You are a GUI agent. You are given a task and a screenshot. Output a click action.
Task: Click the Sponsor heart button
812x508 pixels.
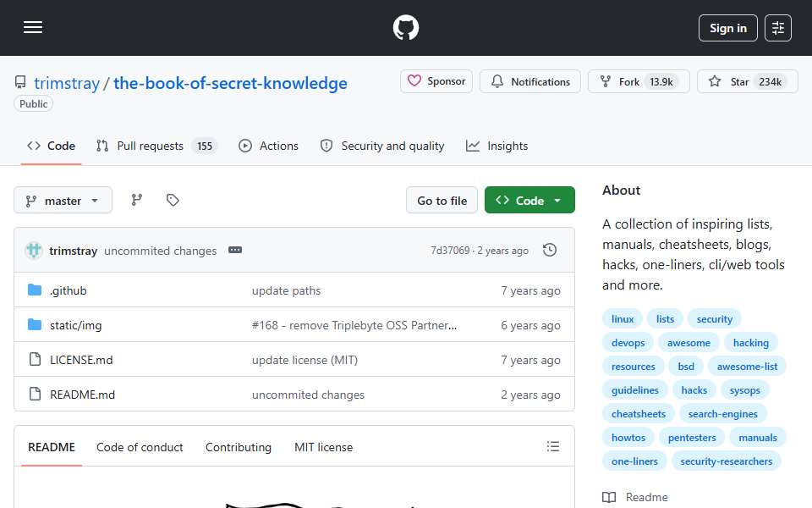tap(436, 81)
